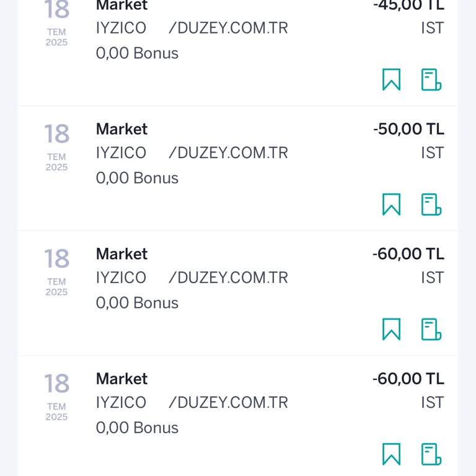Viewport: 476px width, 476px height.
Task: Click 0,00 Bonus in the -50,00 TL transaction
Action: pyautogui.click(x=137, y=178)
